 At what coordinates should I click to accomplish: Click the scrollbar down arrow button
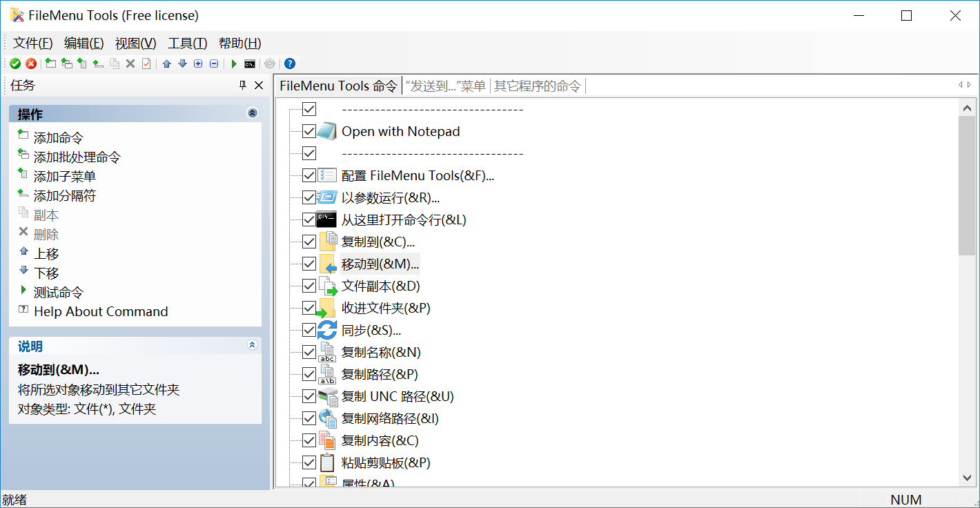968,478
